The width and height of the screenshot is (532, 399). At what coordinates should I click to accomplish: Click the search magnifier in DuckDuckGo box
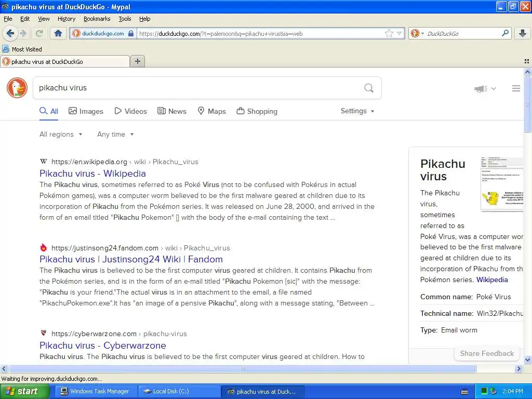pyautogui.click(x=369, y=88)
